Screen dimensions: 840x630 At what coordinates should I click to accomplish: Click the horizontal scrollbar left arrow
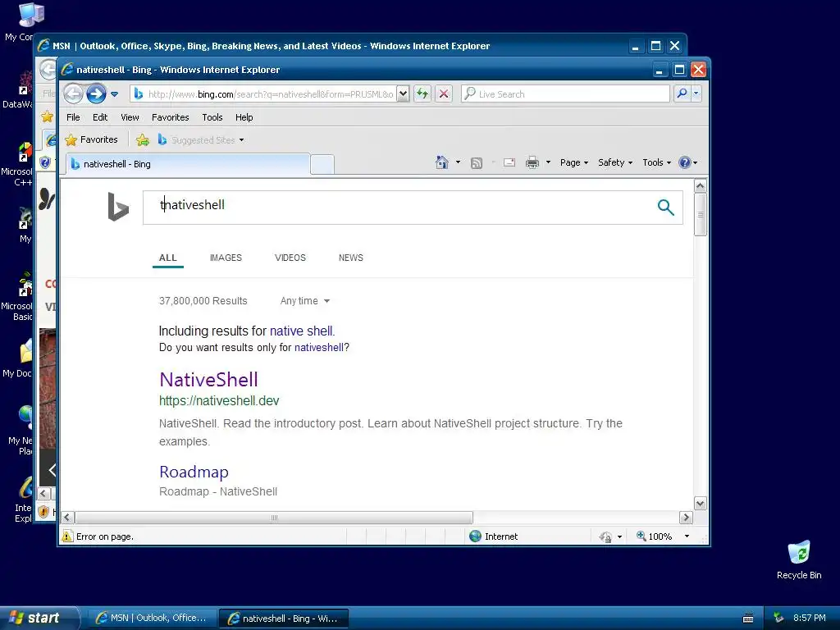pos(67,518)
